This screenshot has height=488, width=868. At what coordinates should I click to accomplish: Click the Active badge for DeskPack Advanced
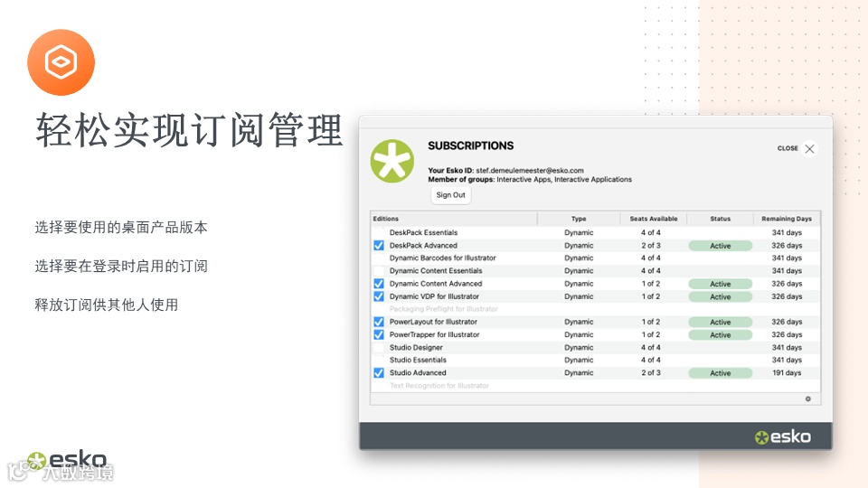[x=721, y=246]
